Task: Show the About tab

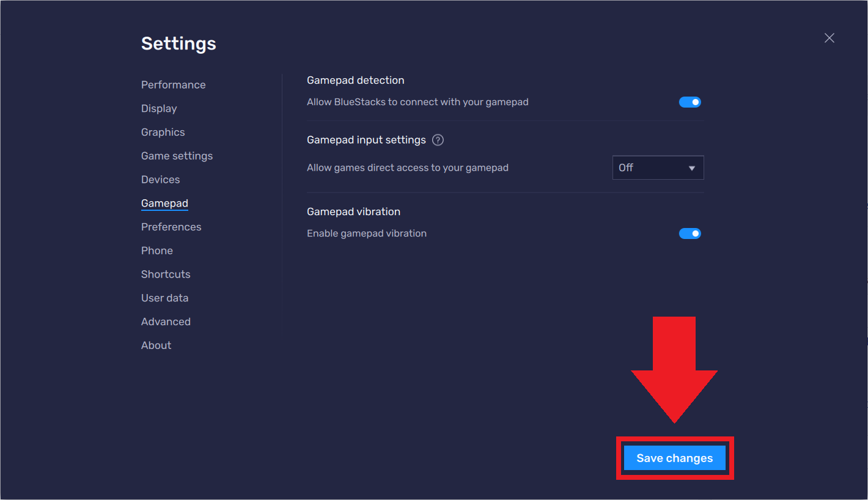Action: click(x=156, y=345)
